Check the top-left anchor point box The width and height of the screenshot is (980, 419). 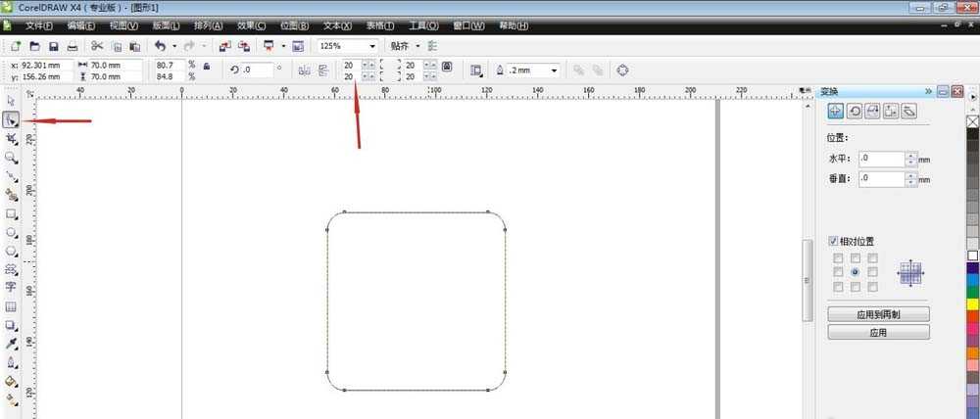pyautogui.click(x=837, y=258)
